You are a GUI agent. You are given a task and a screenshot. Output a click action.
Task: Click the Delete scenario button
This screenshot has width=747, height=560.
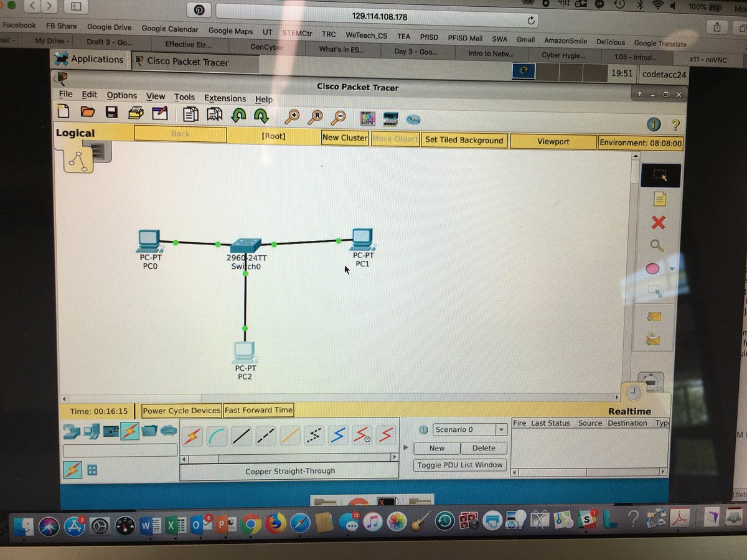484,448
